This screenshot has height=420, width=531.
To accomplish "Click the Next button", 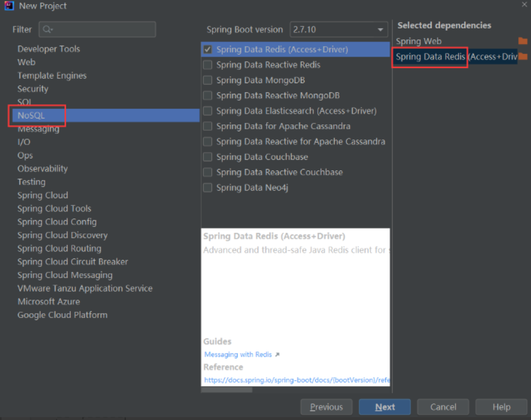I will click(385, 407).
